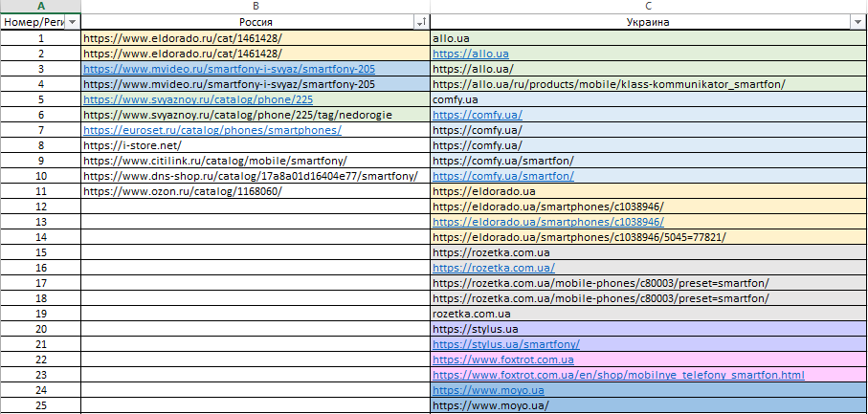
Task: Select empty Россия cell in row 24
Action: tap(256, 390)
